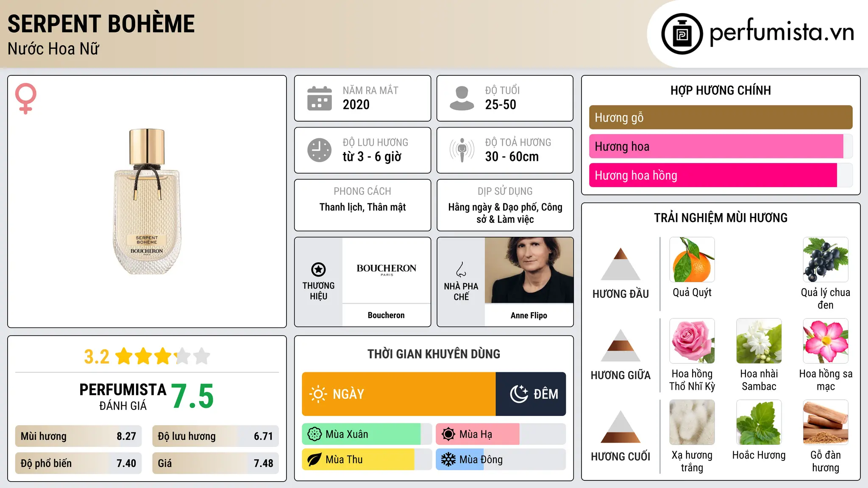Click the perfumista.vn perfume bottle logo
Screen dimensions: 868x488
point(682,34)
